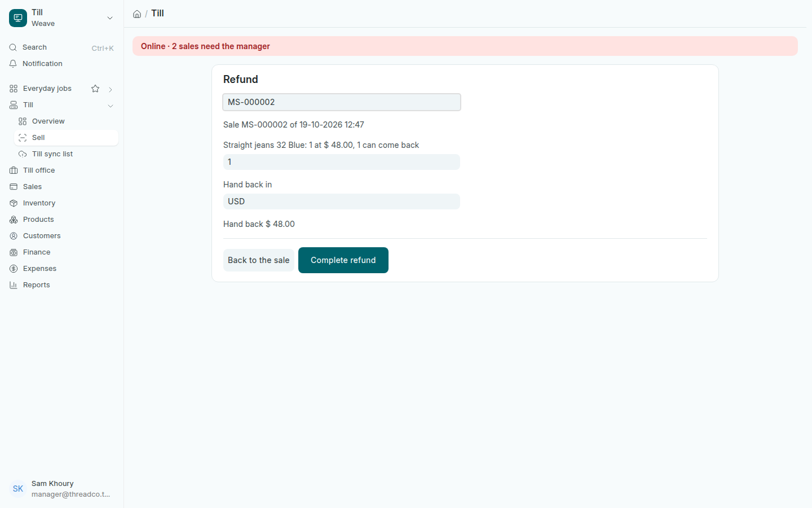
Task: Click the return quantity field showing 1
Action: (342, 162)
